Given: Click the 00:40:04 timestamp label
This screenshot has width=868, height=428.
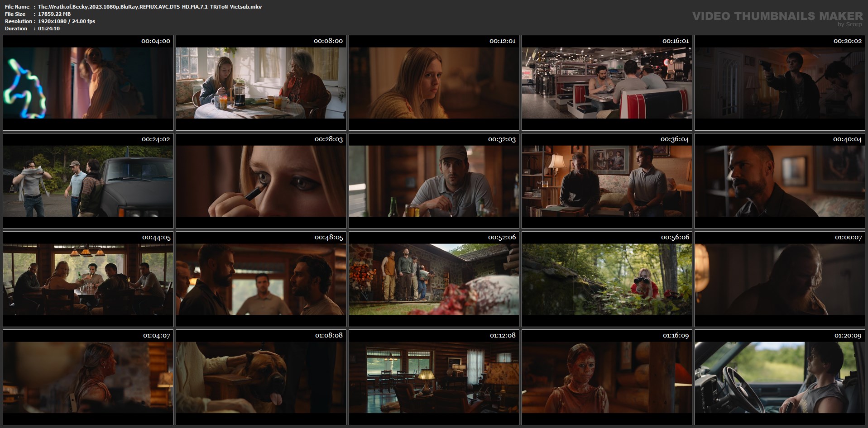Looking at the screenshot, I should tap(848, 139).
